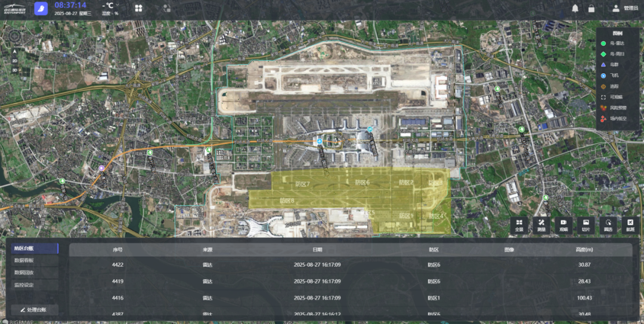This screenshot has height=324, width=644.
Task: Click the 处理台账 button
Action: (35, 310)
